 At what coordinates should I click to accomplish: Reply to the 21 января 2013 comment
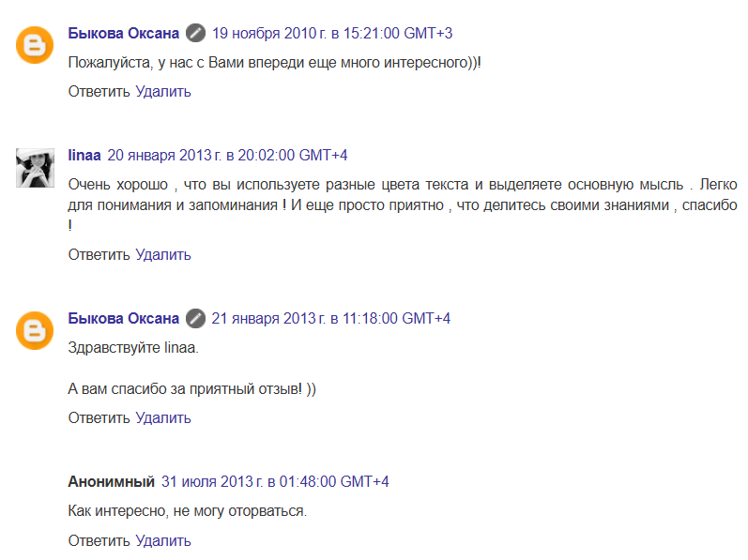pos(99,418)
